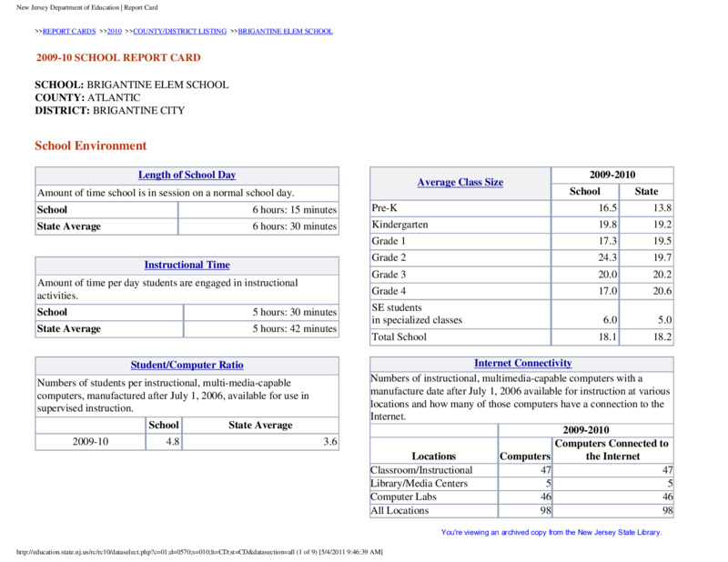Select the Computer Labs location row

click(x=521, y=497)
